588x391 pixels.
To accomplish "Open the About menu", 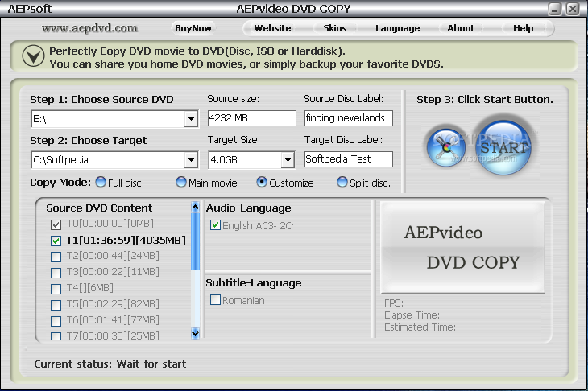I will pyautogui.click(x=461, y=28).
